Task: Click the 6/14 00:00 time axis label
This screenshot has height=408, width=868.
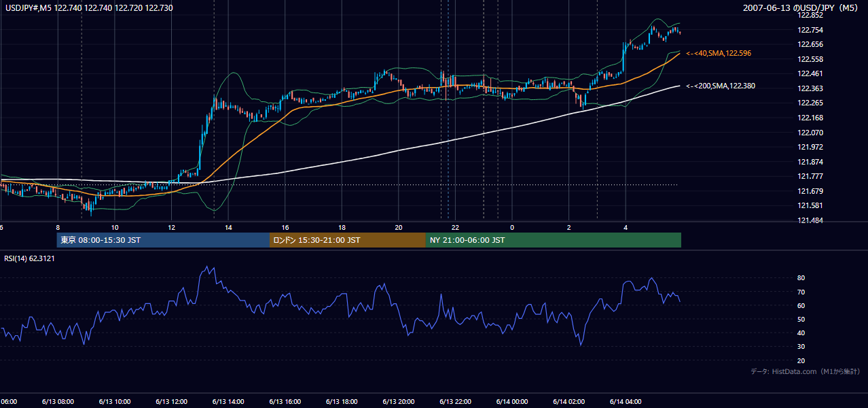Action: 512,401
